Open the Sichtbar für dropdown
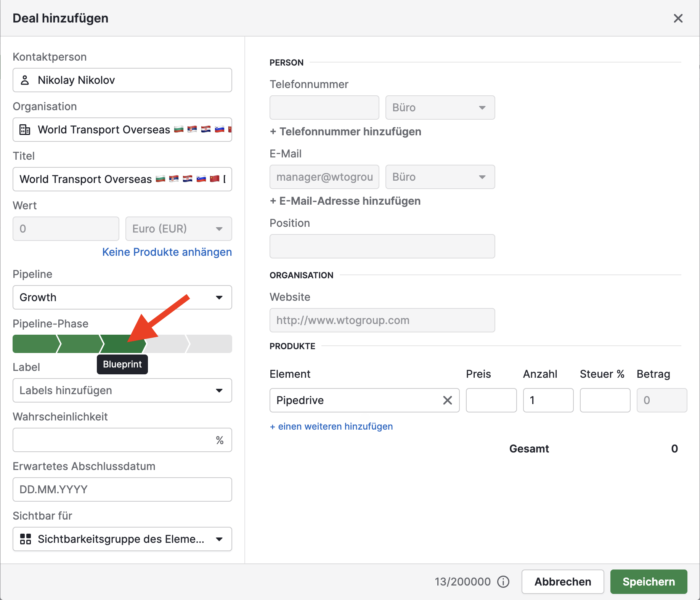Image resolution: width=700 pixels, height=600 pixels. tap(122, 539)
